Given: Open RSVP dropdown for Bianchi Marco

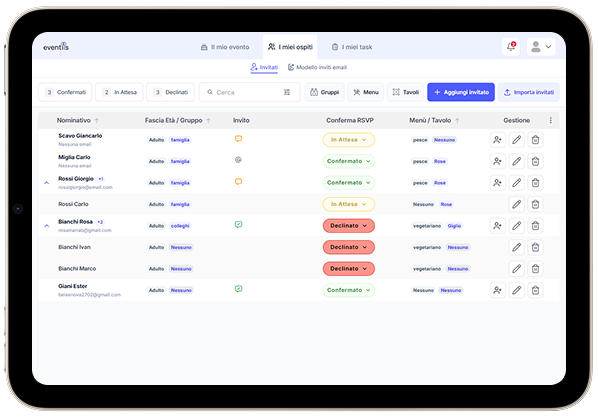Looking at the screenshot, I should pos(349,269).
